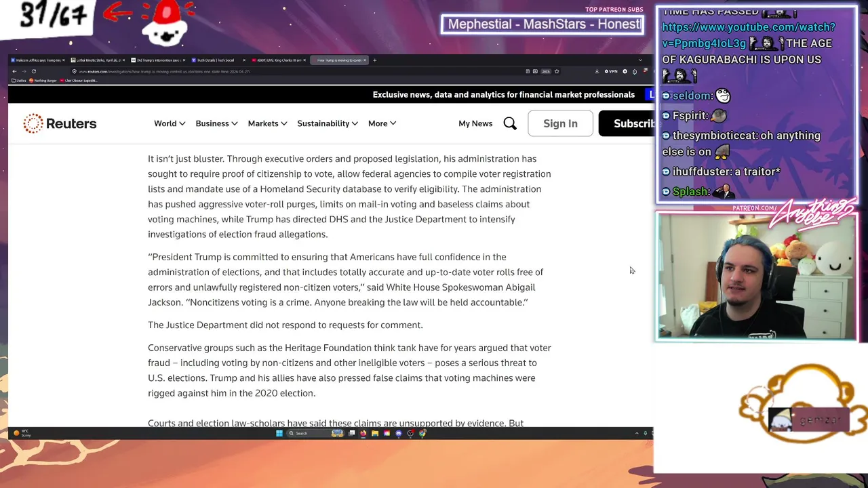Open File Explorer from the taskbar
This screenshot has height=488, width=868.
[375, 433]
